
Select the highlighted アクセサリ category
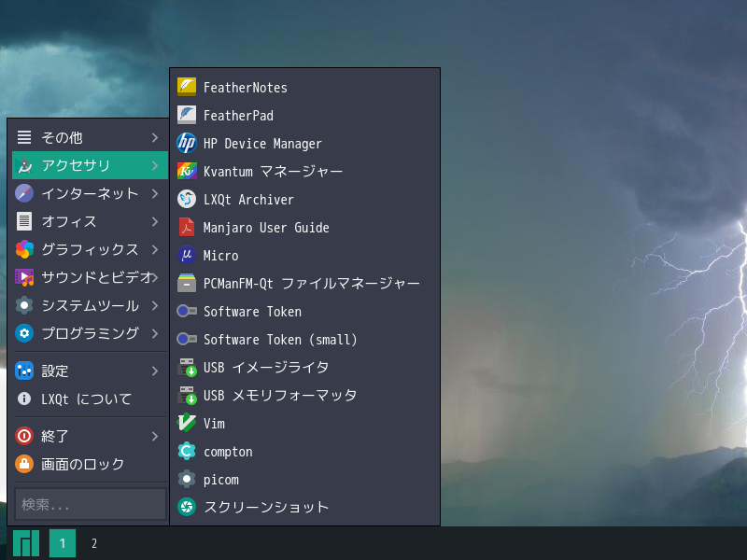pyautogui.click(x=90, y=165)
